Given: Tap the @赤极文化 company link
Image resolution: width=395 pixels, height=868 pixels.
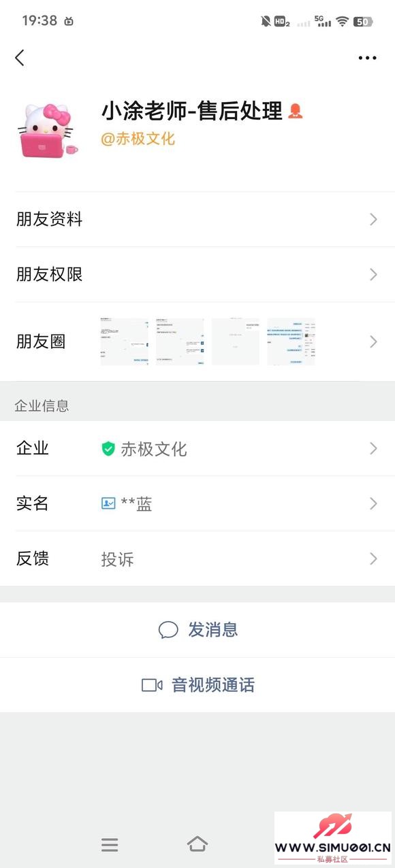Looking at the screenshot, I should click(x=138, y=139).
